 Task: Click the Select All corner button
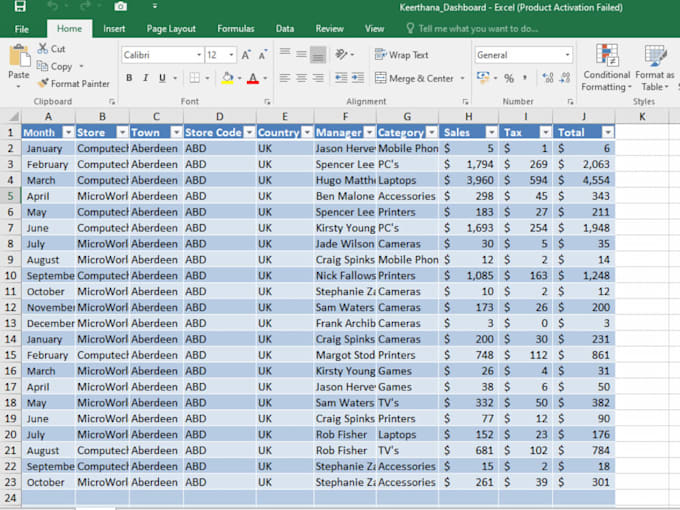pos(11,117)
